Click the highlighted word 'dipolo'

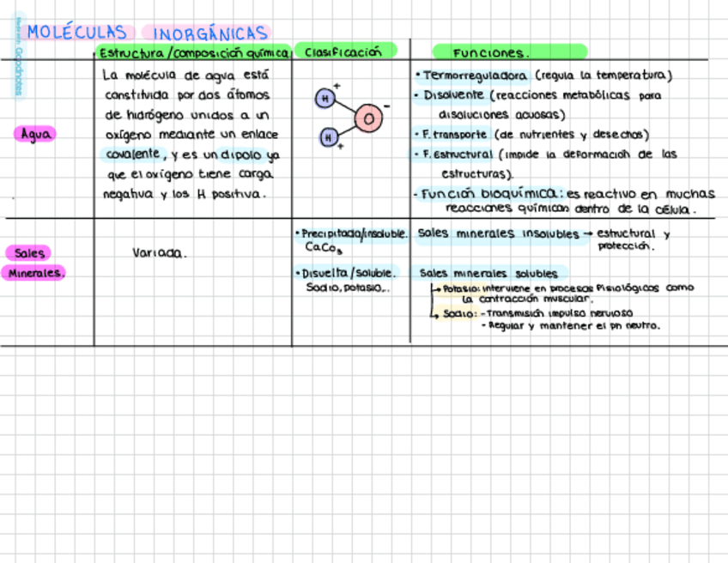coord(241,154)
